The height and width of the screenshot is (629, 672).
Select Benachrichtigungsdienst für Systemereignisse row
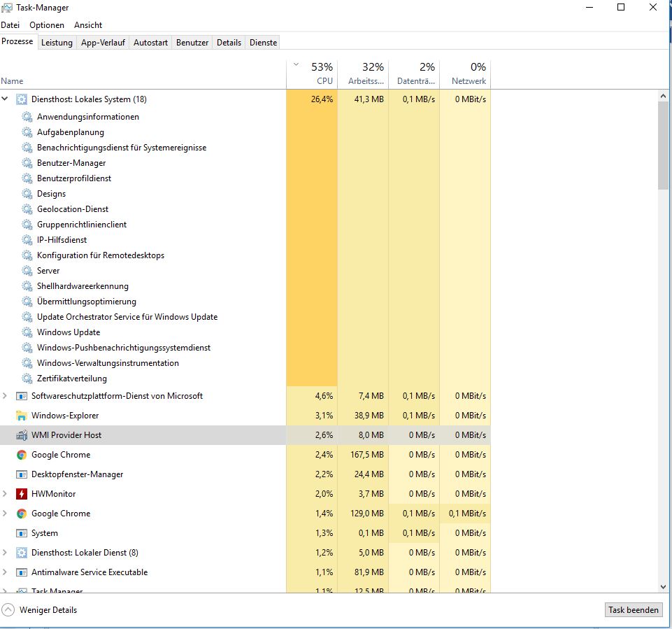tap(245, 148)
